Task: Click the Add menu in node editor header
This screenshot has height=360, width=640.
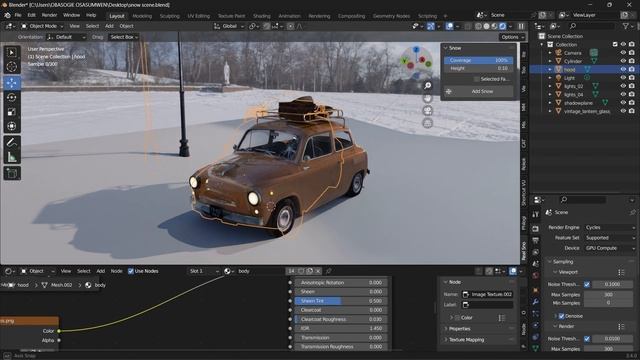Action: coord(100,271)
